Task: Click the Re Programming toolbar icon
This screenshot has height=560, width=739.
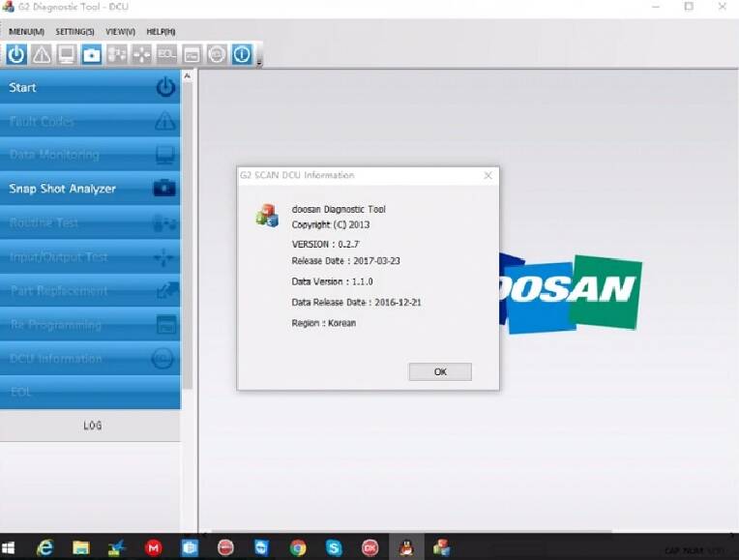Action: [192, 55]
